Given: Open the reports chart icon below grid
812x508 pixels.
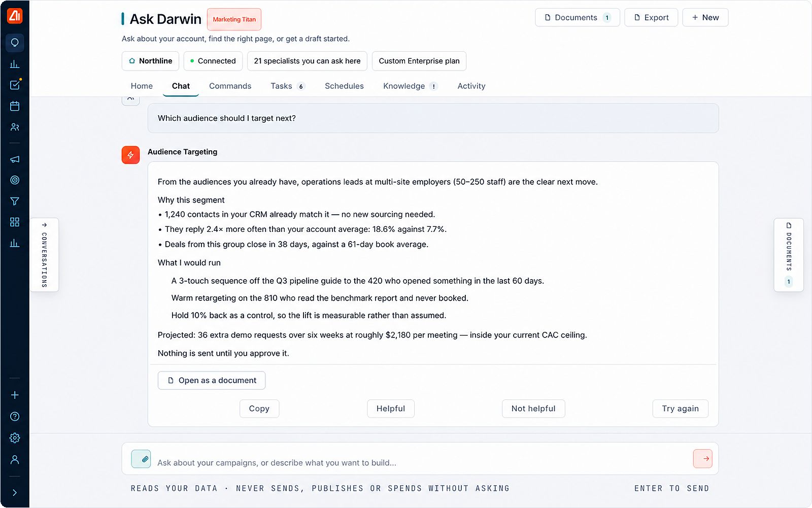Looking at the screenshot, I should (x=15, y=243).
